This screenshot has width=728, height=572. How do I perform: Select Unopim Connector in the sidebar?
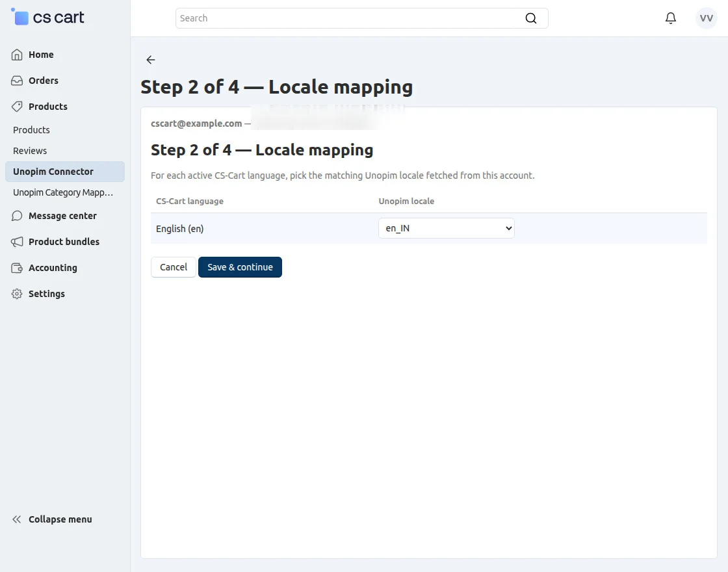(65, 172)
